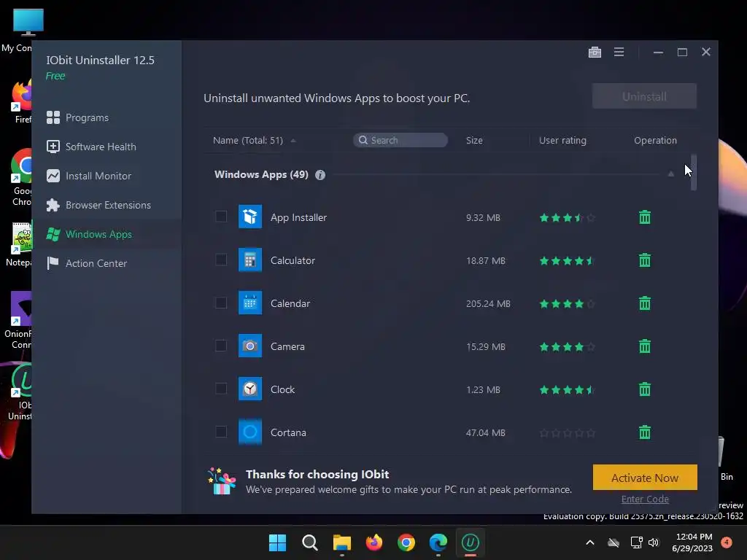747x560 pixels.
Task: Open the toolbox briefcase icon in title bar
Action: (x=595, y=52)
